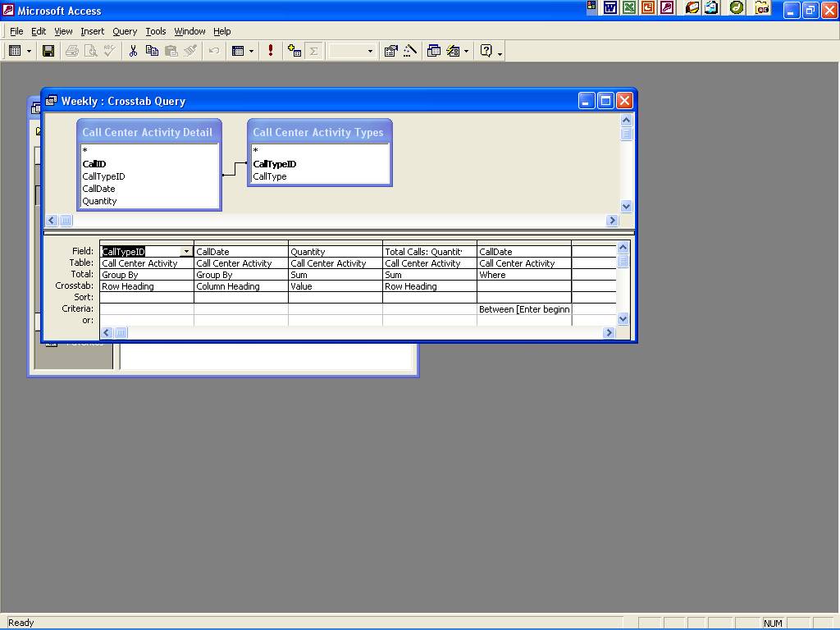Launch Word from the Office shortcut bar
The height and width of the screenshot is (630, 840).
coord(610,8)
